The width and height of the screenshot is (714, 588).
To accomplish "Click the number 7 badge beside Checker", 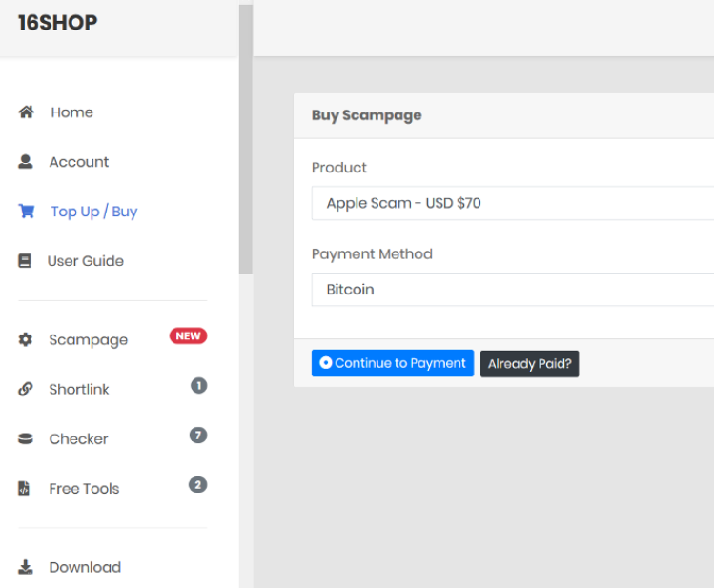I will pyautogui.click(x=198, y=436).
